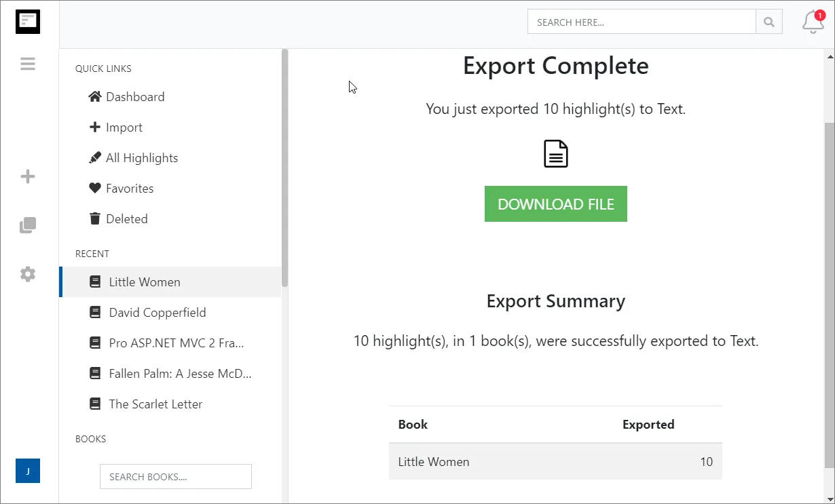Open settings gear icon
The image size is (835, 504).
[x=28, y=274]
